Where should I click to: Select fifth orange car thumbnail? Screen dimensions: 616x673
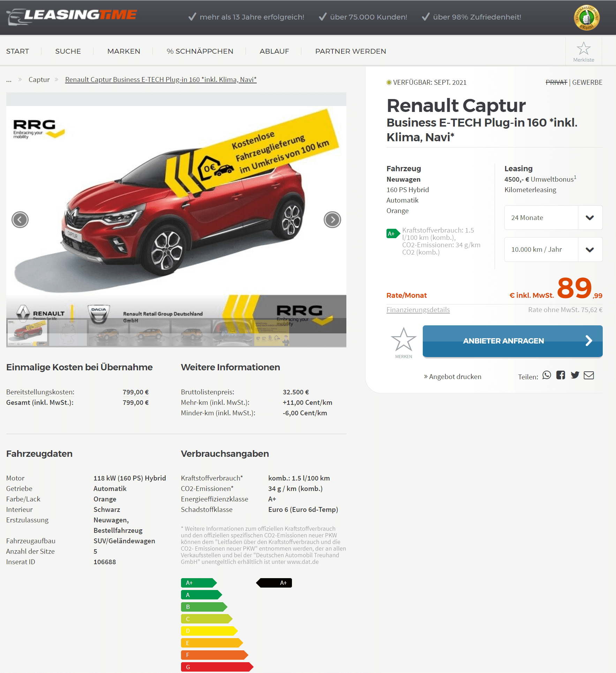tap(191, 333)
